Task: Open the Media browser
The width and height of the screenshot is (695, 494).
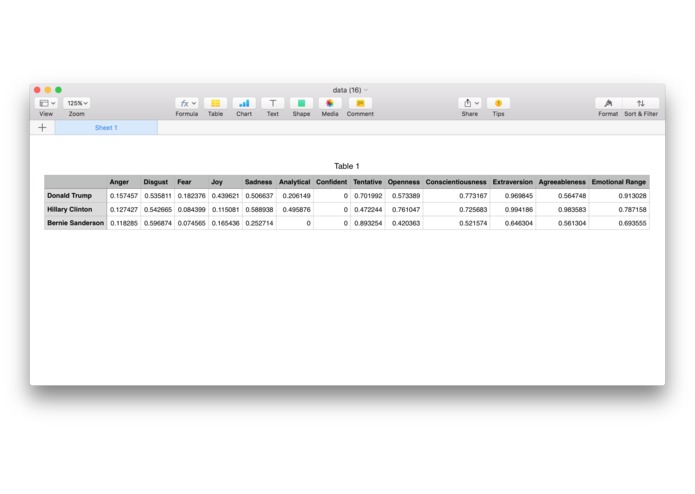Action: click(330, 103)
